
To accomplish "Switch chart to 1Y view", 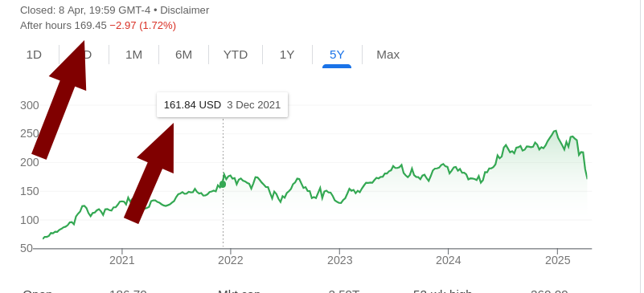I will pyautogui.click(x=287, y=55).
